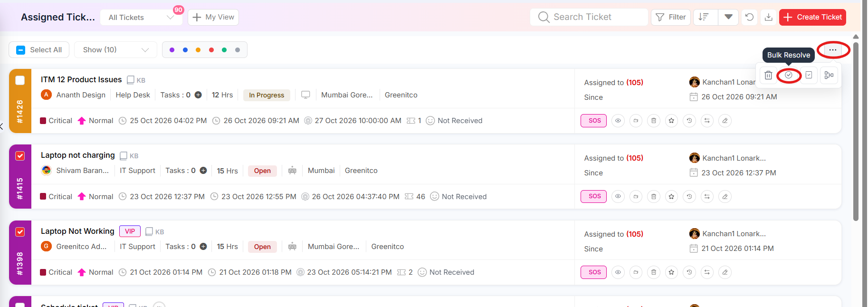Click the edit pencil for Laptop Not Working
Viewport: 868px width, 307px height.
pos(725,272)
